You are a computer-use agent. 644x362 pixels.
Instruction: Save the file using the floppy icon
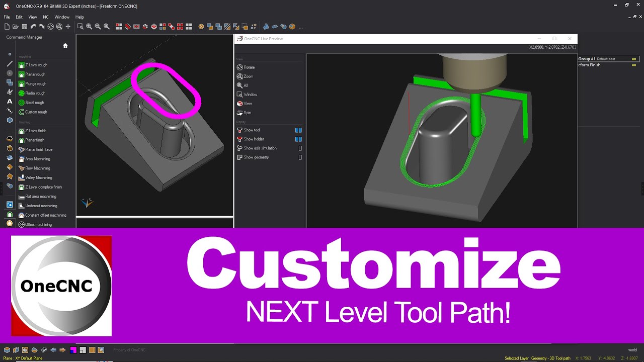pyautogui.click(x=24, y=27)
